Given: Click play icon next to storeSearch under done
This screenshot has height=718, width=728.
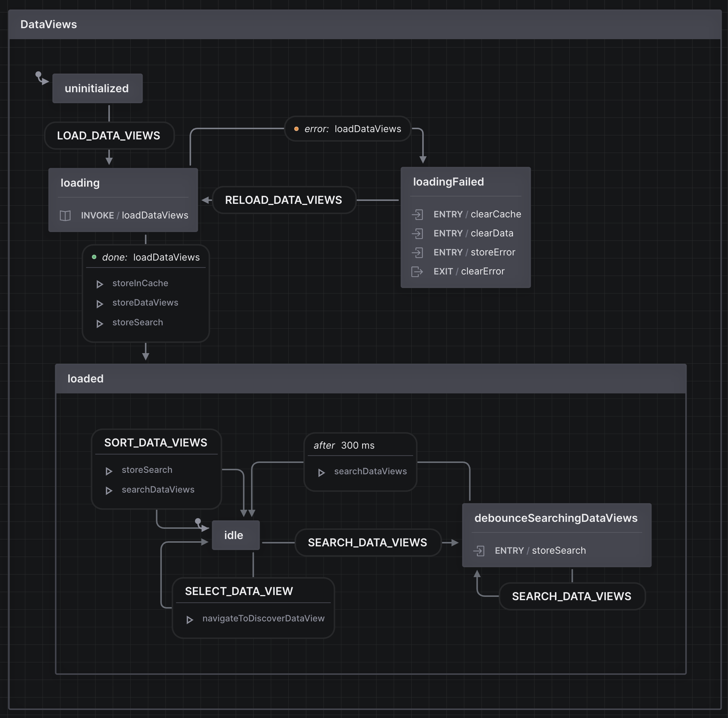Looking at the screenshot, I should pos(100,324).
